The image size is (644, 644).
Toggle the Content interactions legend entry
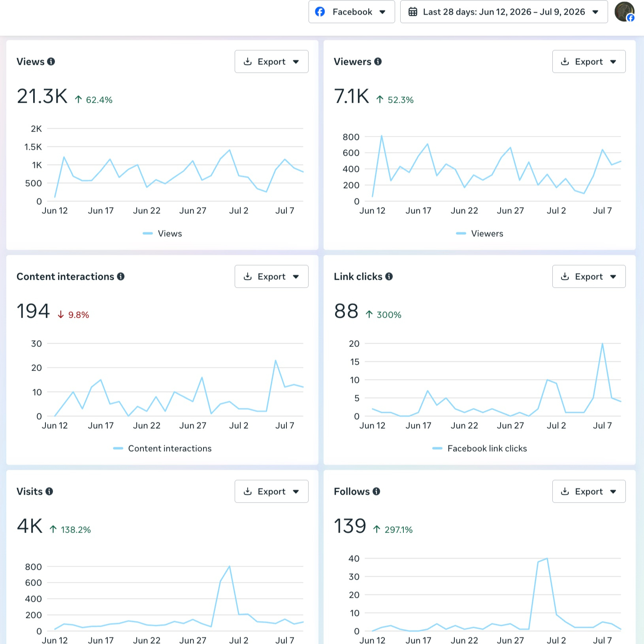pos(162,448)
